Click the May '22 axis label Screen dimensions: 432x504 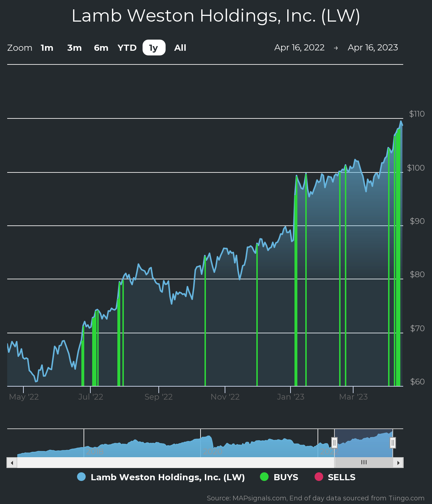coord(24,397)
